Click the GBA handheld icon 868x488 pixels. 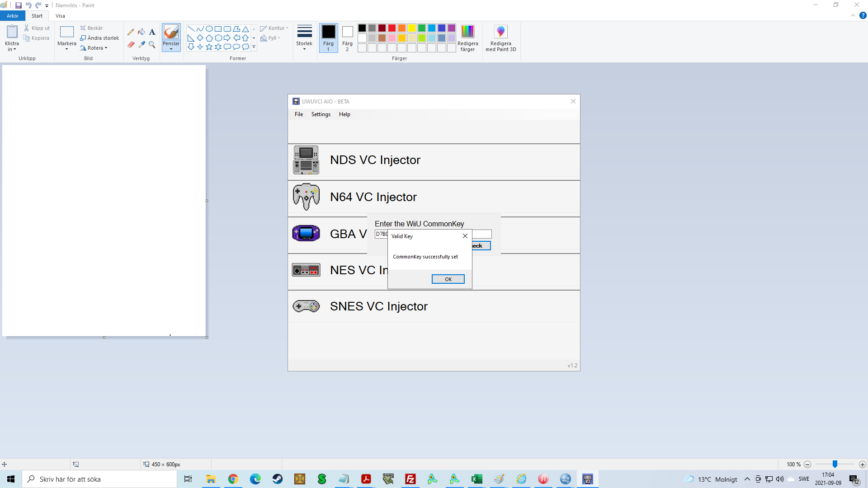tap(306, 233)
